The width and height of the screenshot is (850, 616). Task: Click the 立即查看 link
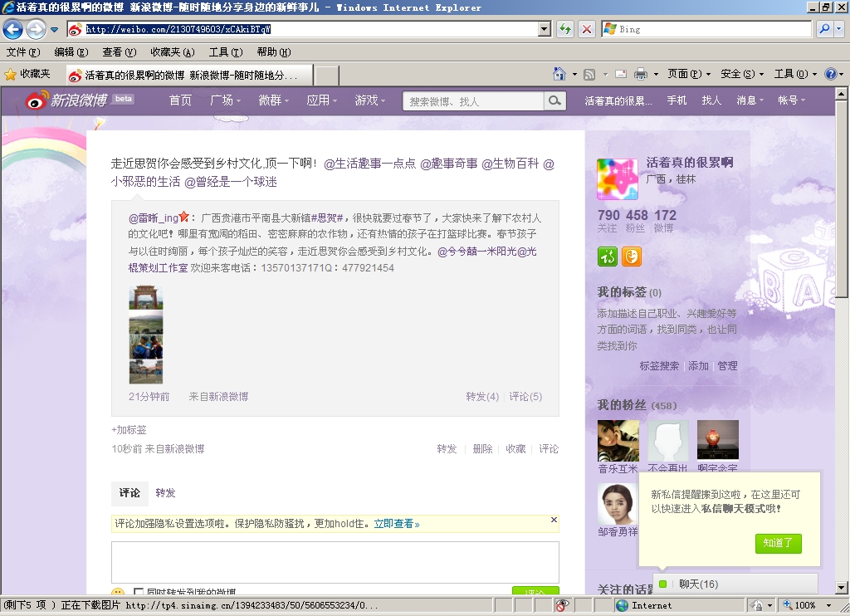[396, 524]
